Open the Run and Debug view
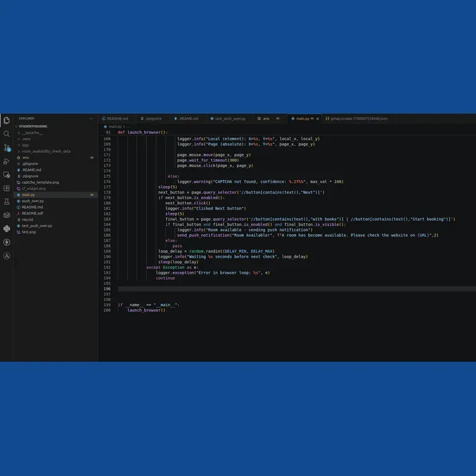The height and width of the screenshot is (476, 476). click(7, 161)
